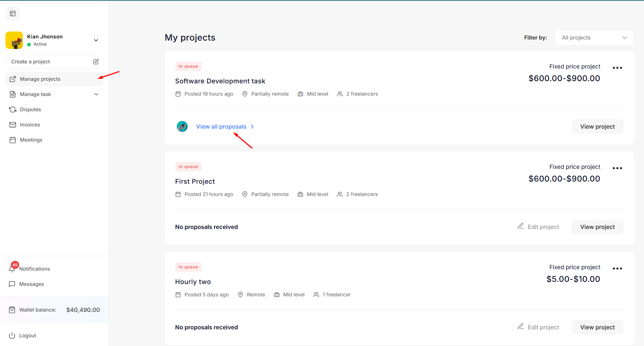Open the All projects filter dropdown
The height and width of the screenshot is (346, 644).
coord(594,38)
